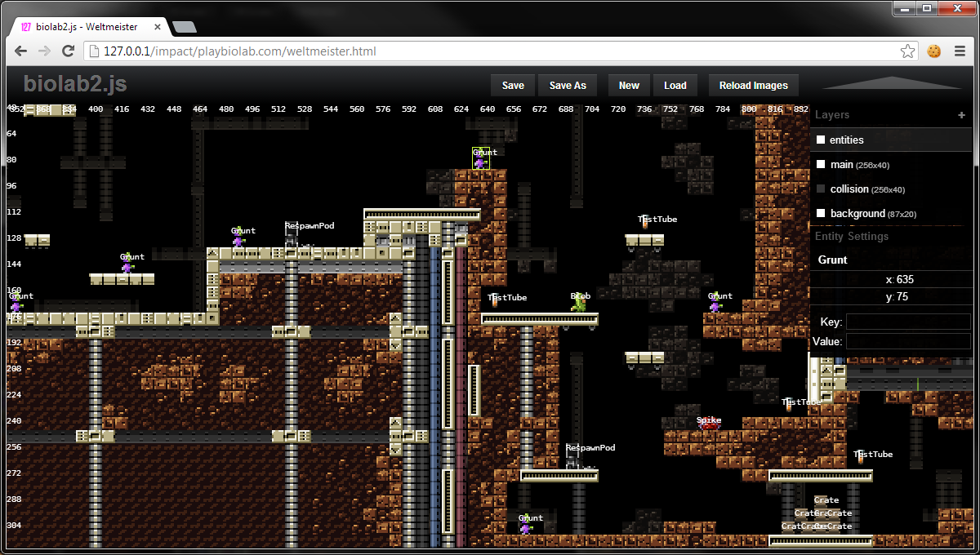
Task: Open the cookie extension icon
Action: click(934, 51)
